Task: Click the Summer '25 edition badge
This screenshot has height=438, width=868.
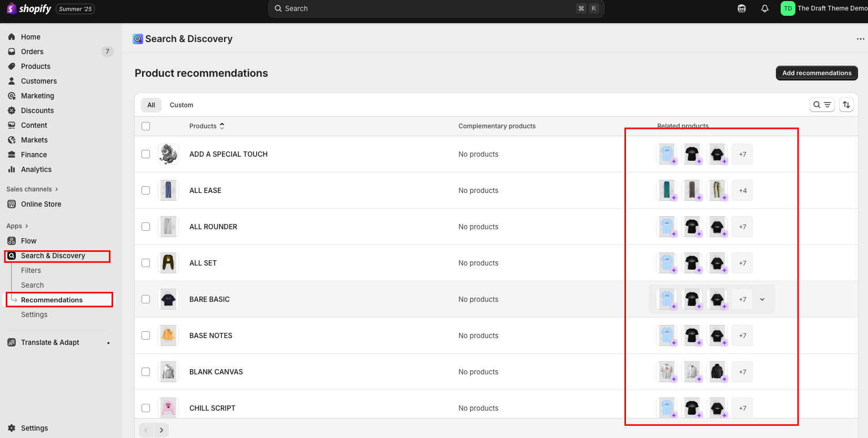Action: point(75,9)
